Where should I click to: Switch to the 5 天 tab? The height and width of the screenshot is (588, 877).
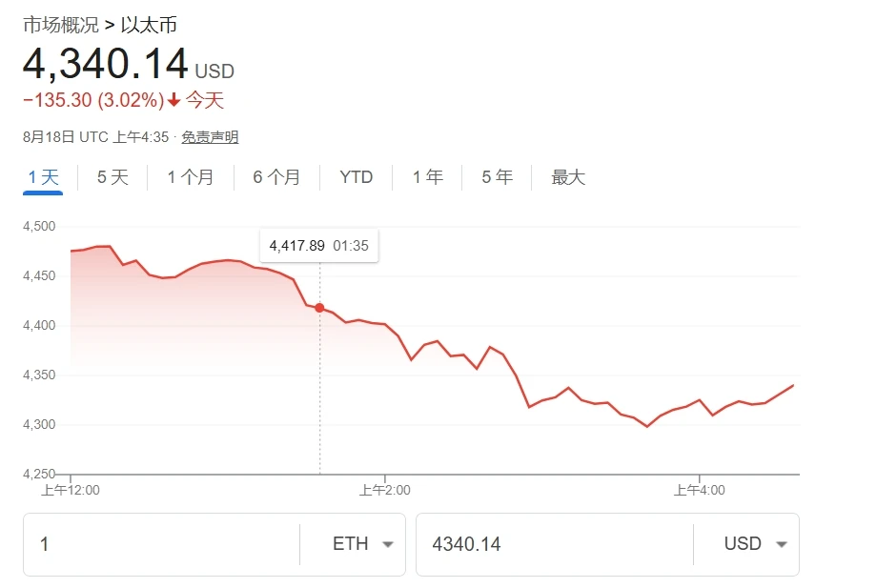tap(112, 177)
